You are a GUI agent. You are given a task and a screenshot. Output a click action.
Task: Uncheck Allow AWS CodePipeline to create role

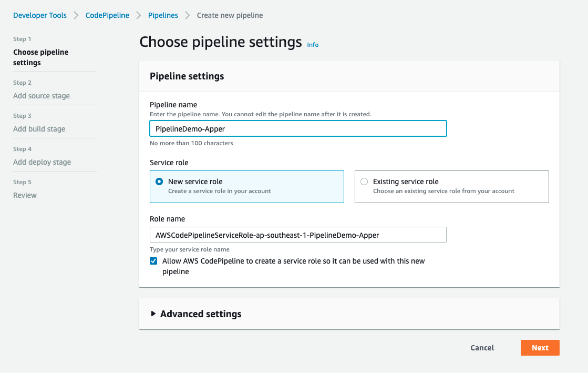point(153,261)
